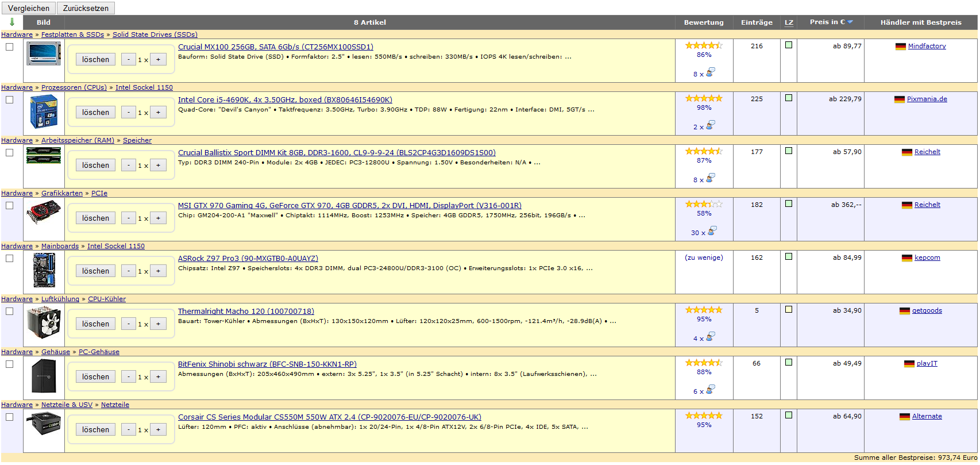This screenshot has height=465, width=980.
Task: Open Corsair CS550M power supply thumbnail
Action: point(44,424)
